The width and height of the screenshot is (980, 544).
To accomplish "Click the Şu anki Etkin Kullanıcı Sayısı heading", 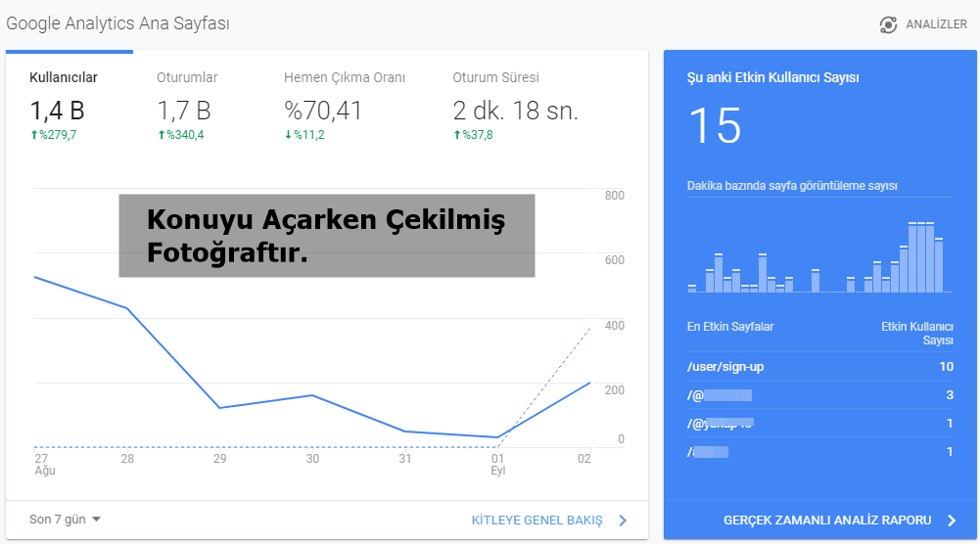I will click(x=772, y=77).
